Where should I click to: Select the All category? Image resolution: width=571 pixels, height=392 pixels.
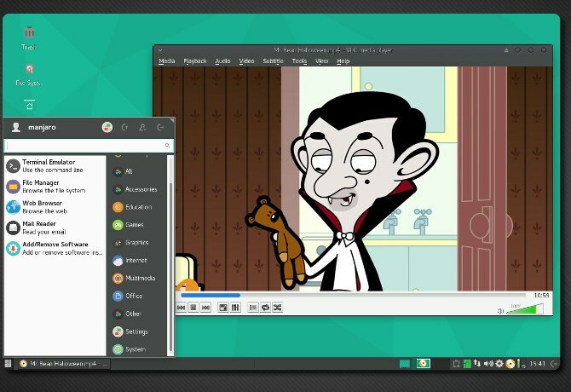tap(138, 171)
